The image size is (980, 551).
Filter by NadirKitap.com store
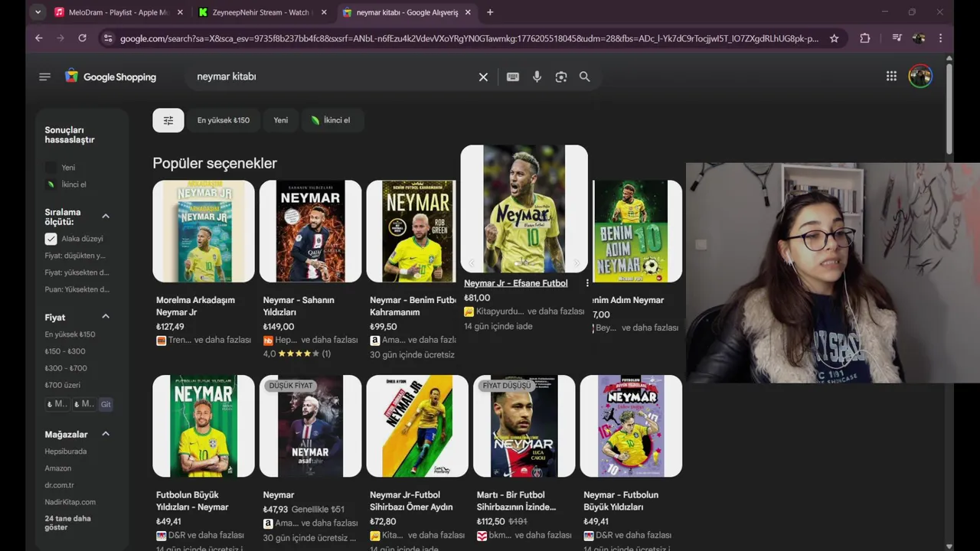(70, 502)
